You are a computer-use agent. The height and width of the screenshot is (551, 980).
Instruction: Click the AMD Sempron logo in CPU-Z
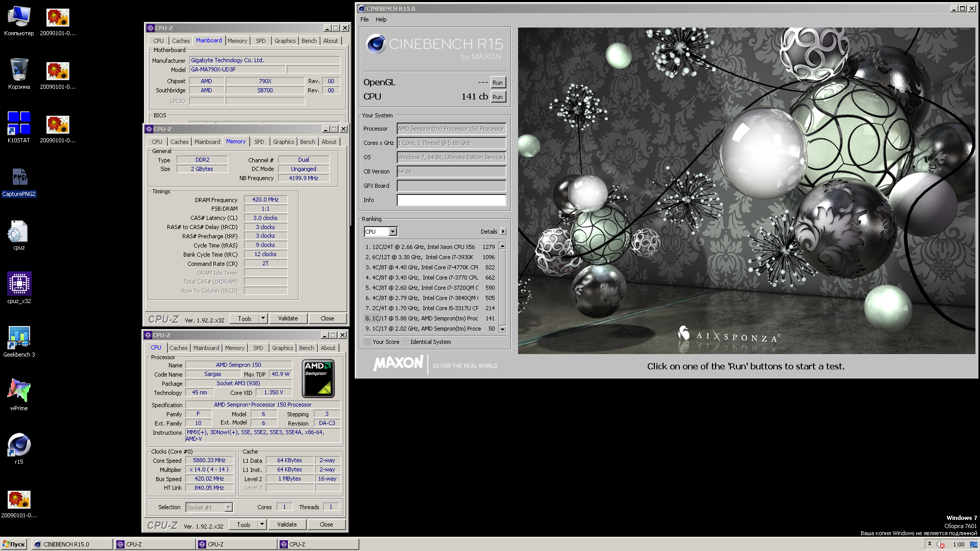coord(318,379)
